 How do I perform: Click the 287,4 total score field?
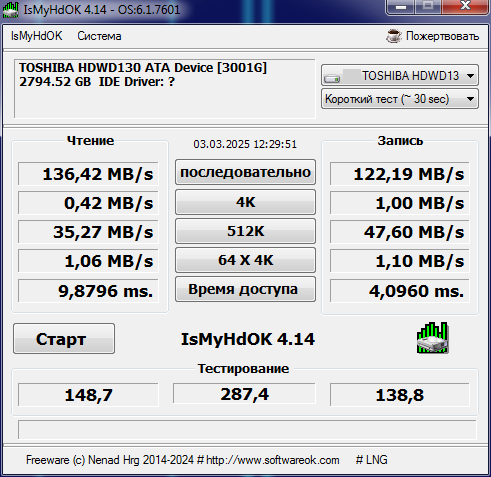(244, 394)
